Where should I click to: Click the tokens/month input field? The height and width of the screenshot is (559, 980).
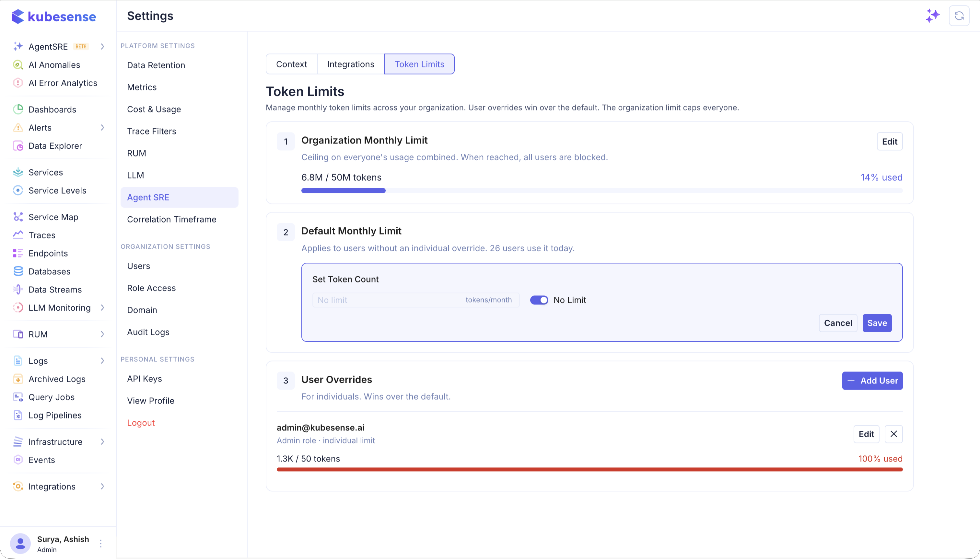point(416,300)
